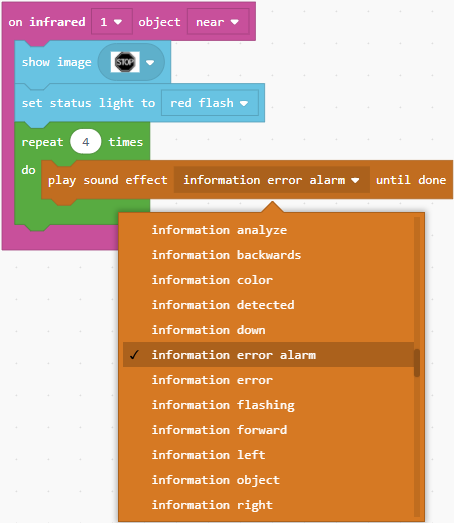The height and width of the screenshot is (523, 454).
Task: Click the STOP sign image icon
Action: 125,62
